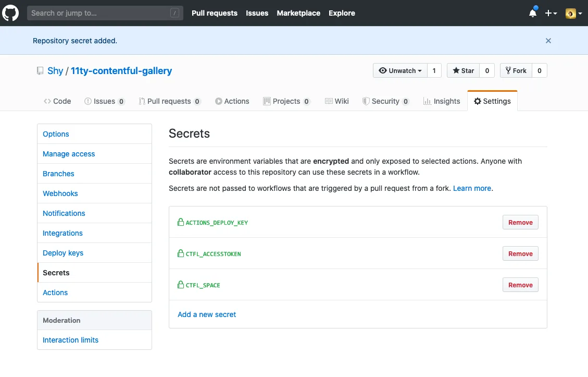This screenshot has height=377, width=588.
Task: Dismiss the repository secret added banner
Action: pyautogui.click(x=548, y=41)
